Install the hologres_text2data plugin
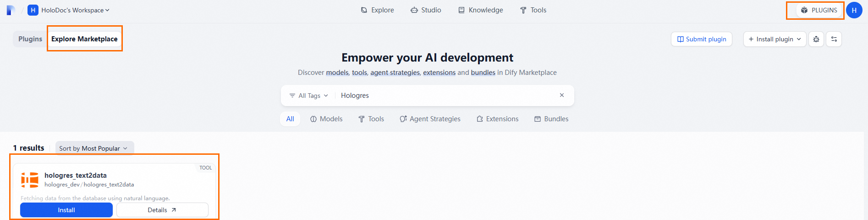The height and width of the screenshot is (220, 868). click(x=66, y=210)
